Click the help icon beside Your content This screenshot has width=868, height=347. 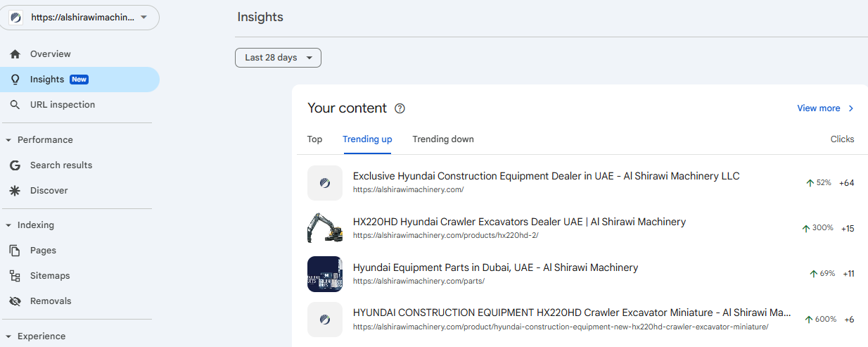[400, 108]
